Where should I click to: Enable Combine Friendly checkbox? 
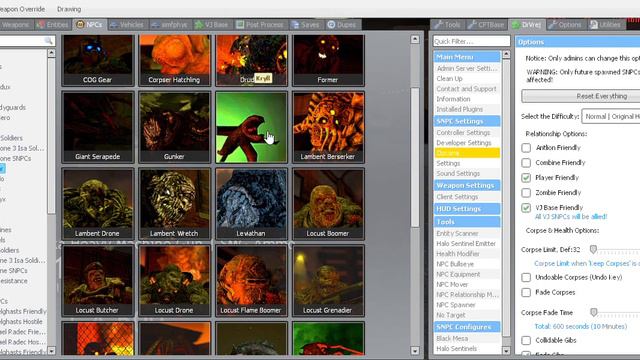tap(526, 163)
